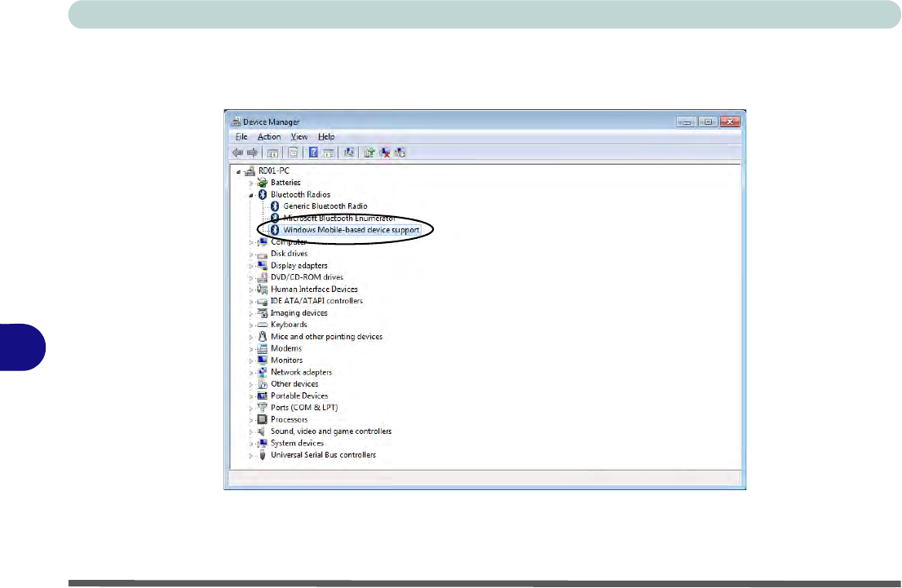Viewport: 902px width, 588px height.
Task: Select Windows Mobile-based device support
Action: [351, 230]
